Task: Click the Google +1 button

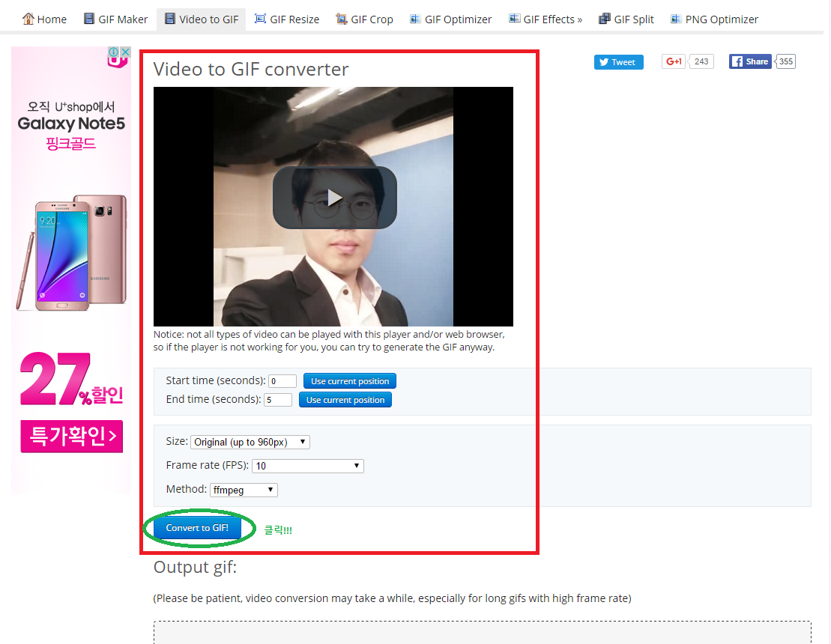Action: pos(674,61)
